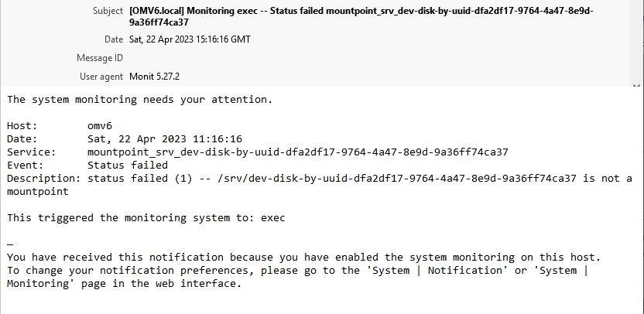Click the final line starting with Monitoring' page
Screen dimensions: 644x314
point(124,283)
